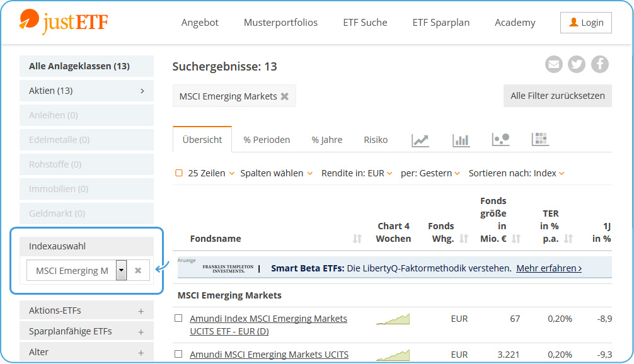Expand the Alter filter

[x=86, y=352]
